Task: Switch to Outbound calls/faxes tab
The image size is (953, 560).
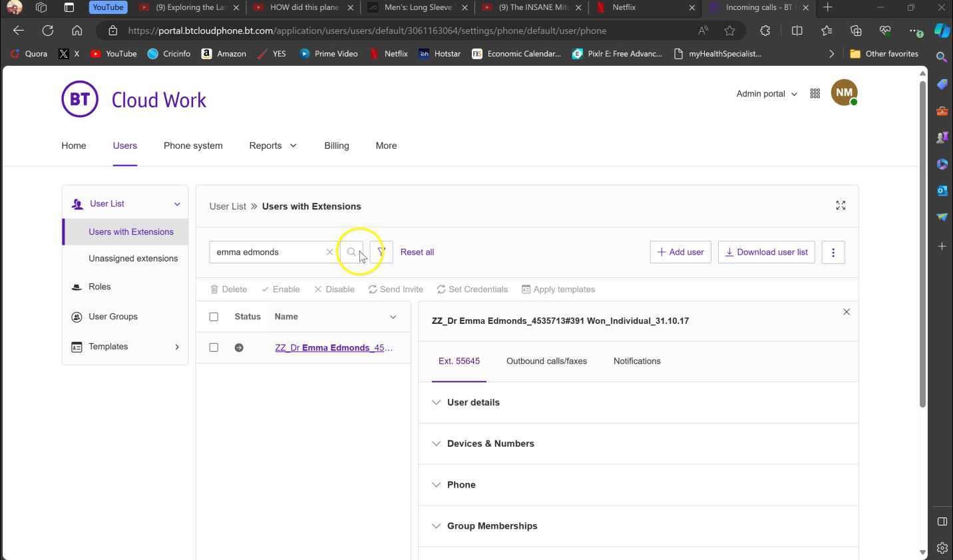Action: [546, 361]
